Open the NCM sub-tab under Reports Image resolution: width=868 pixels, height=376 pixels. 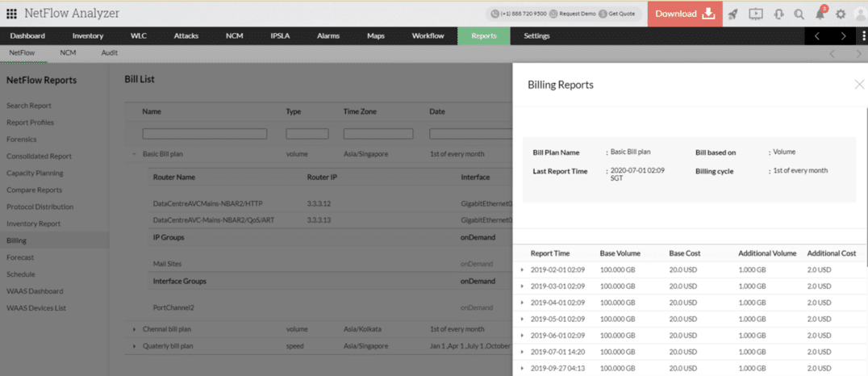68,52
